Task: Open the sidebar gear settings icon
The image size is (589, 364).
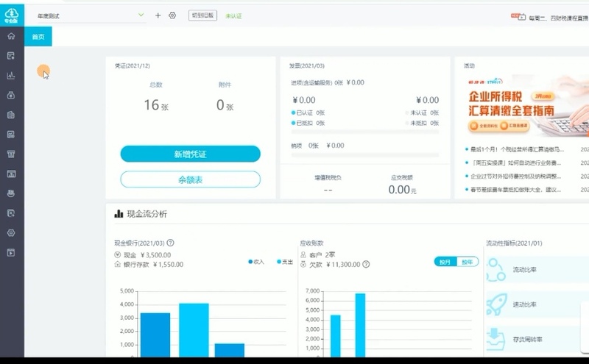Action: click(x=11, y=232)
